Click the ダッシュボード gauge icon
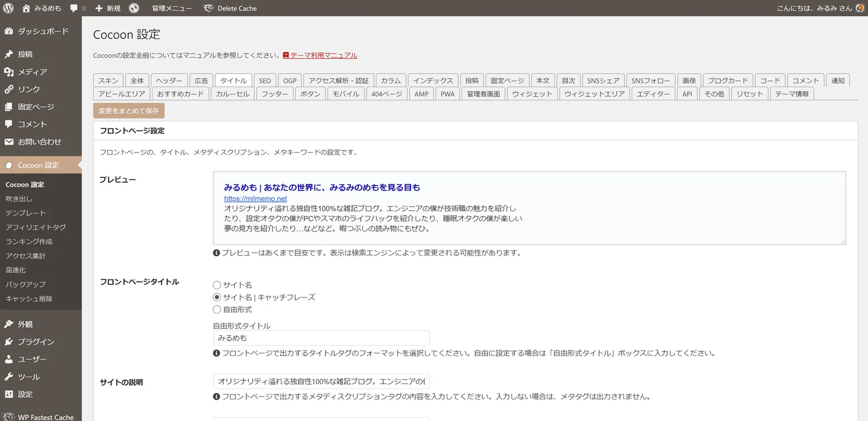The height and width of the screenshot is (421, 868). point(9,31)
